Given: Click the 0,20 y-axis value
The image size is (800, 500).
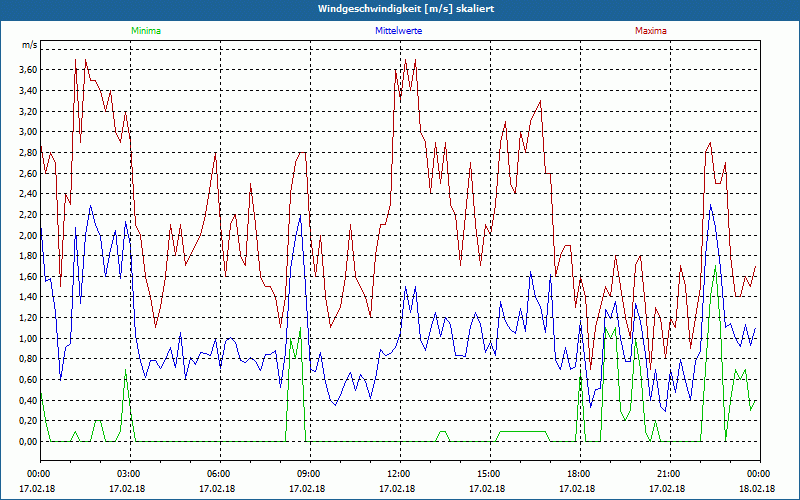Looking at the screenshot, I should tap(29, 421).
